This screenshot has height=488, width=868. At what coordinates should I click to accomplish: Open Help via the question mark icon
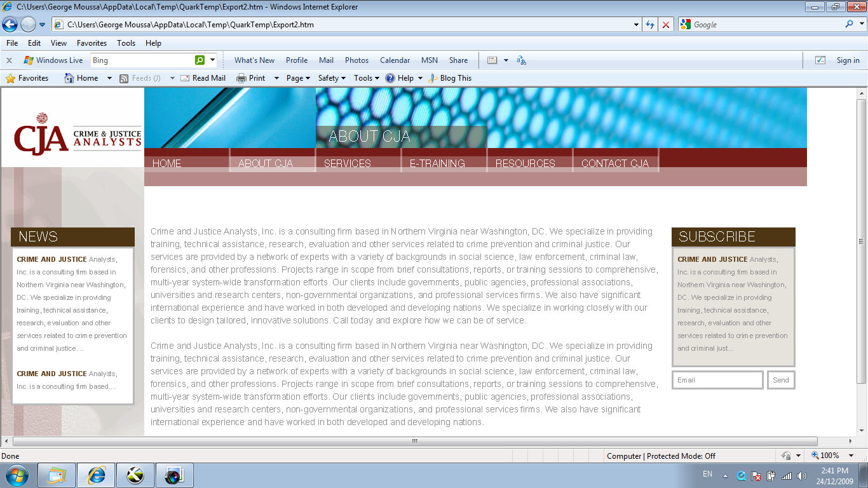pyautogui.click(x=390, y=78)
